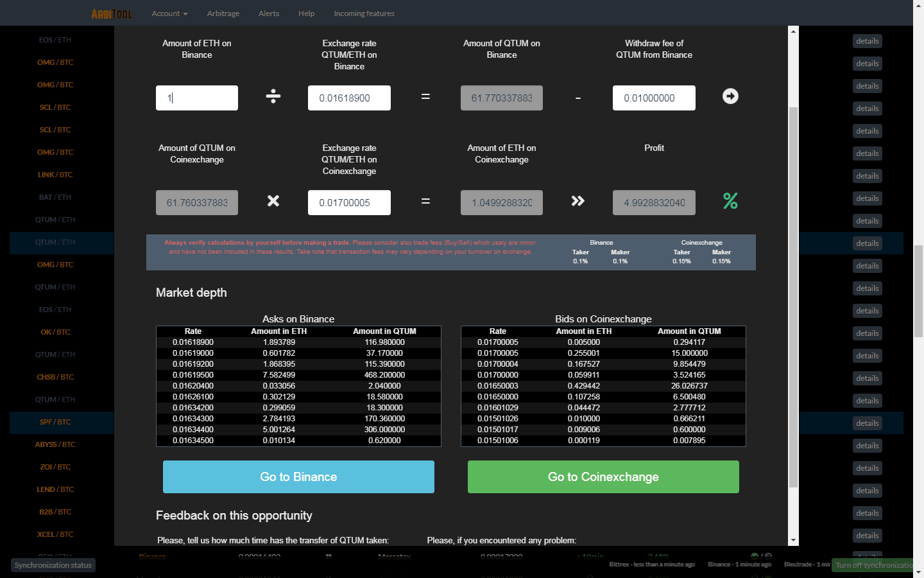Click ask amount 468.200000 QTUM

coord(384,375)
